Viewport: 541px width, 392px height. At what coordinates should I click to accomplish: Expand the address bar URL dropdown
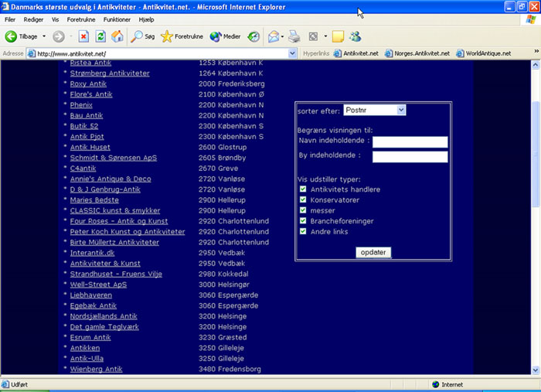pos(292,53)
